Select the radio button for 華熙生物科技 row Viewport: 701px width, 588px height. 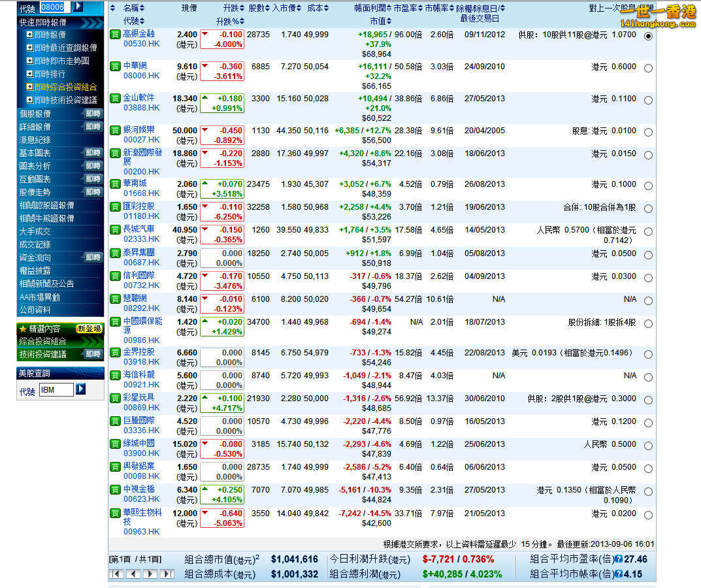pyautogui.click(x=648, y=515)
